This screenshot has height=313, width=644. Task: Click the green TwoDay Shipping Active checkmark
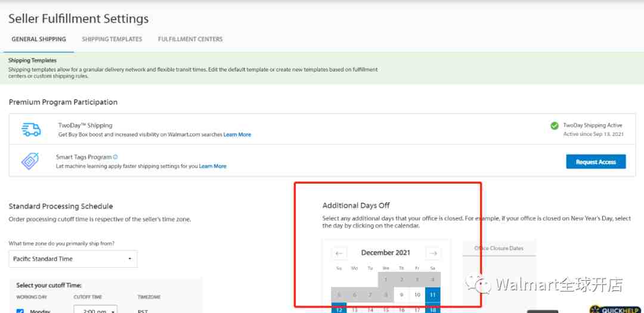[555, 126]
